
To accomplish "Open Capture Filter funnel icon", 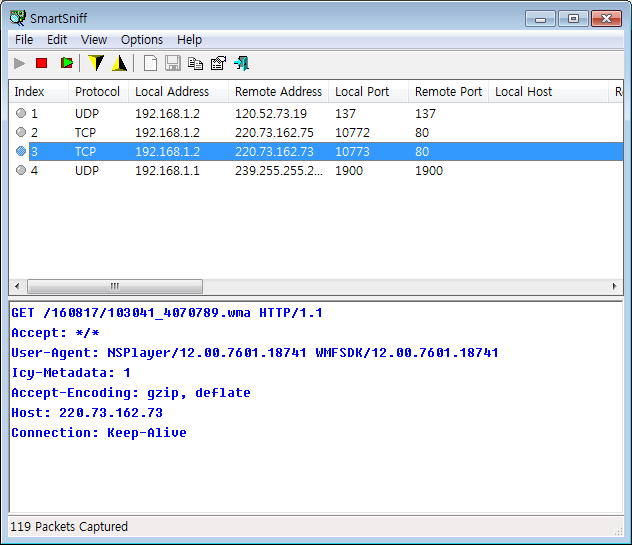I will (x=96, y=63).
